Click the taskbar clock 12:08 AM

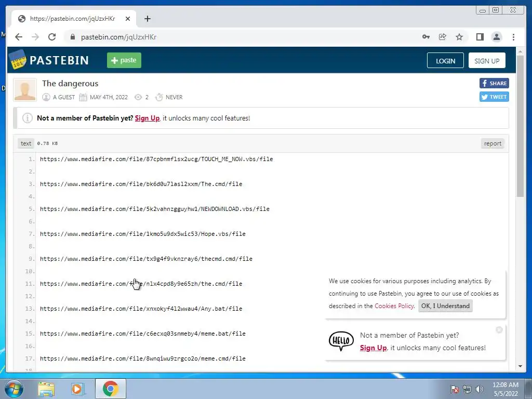click(x=505, y=385)
